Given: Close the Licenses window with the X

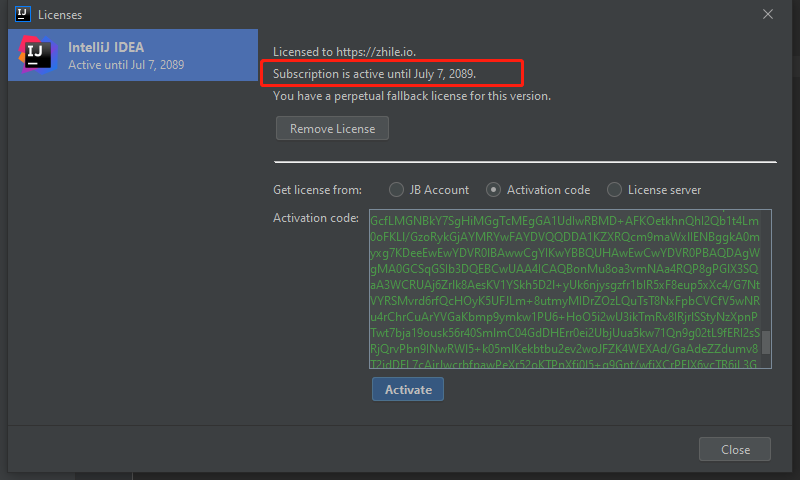Looking at the screenshot, I should (768, 14).
